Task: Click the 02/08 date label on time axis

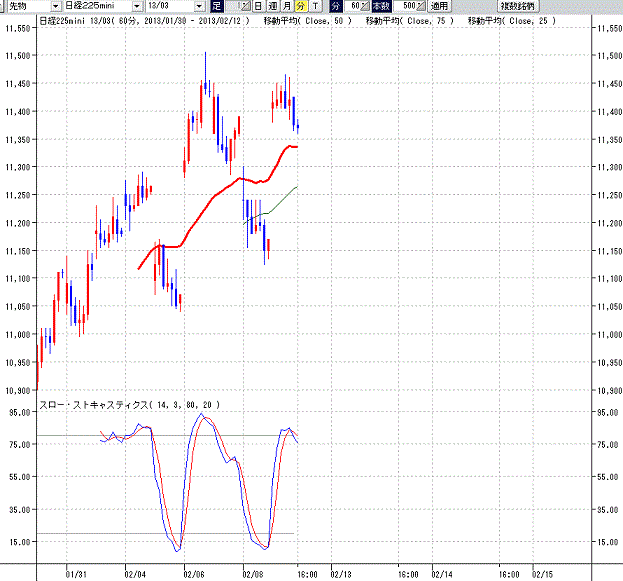Action: pos(253,574)
